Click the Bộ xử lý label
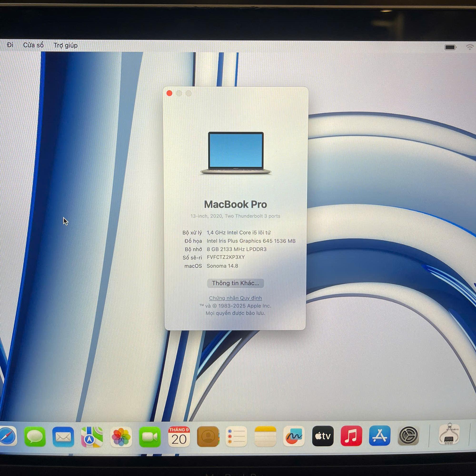Screen dimensions: 476x476 coord(192,233)
